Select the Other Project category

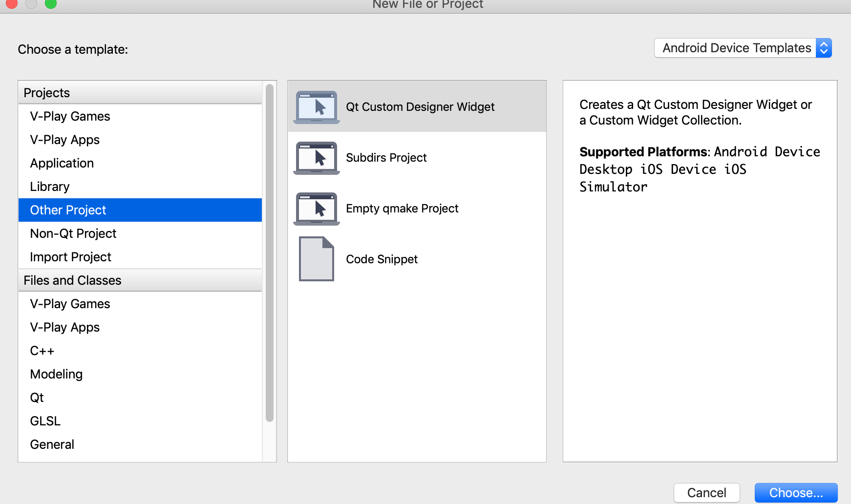pyautogui.click(x=68, y=210)
